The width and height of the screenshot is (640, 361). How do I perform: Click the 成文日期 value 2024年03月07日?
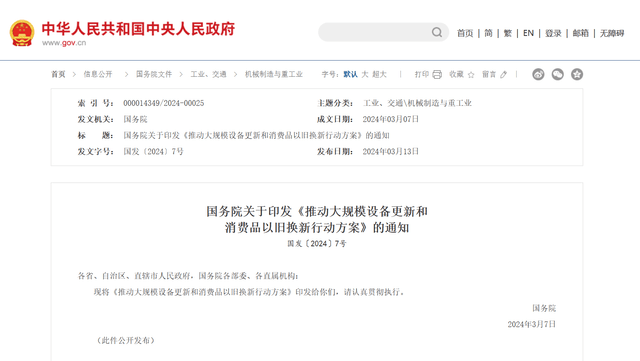391,119
